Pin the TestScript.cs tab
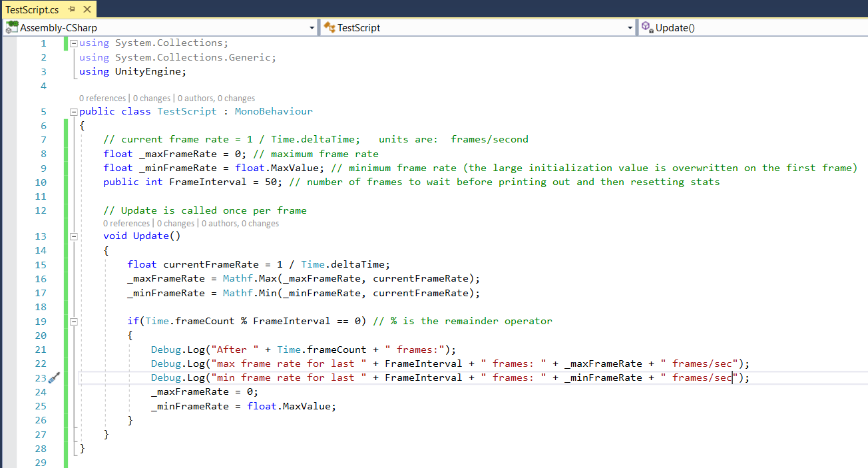 [71, 9]
